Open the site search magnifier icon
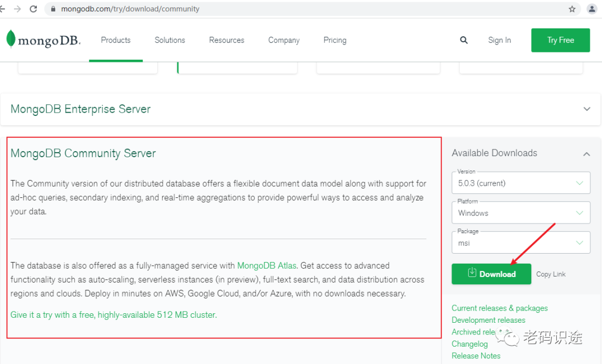The image size is (602, 364). (464, 40)
